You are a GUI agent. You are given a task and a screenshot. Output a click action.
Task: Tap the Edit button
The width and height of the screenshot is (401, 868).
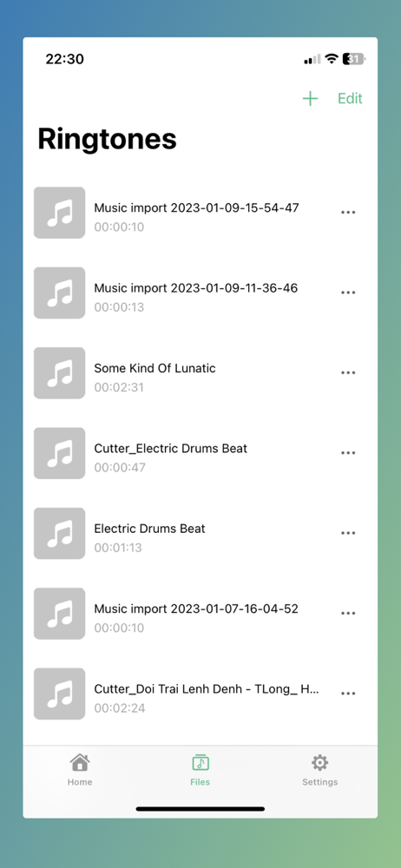click(350, 99)
